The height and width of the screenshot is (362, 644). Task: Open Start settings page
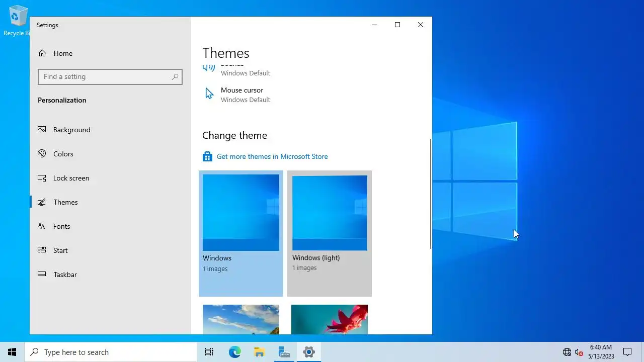coord(110,250)
